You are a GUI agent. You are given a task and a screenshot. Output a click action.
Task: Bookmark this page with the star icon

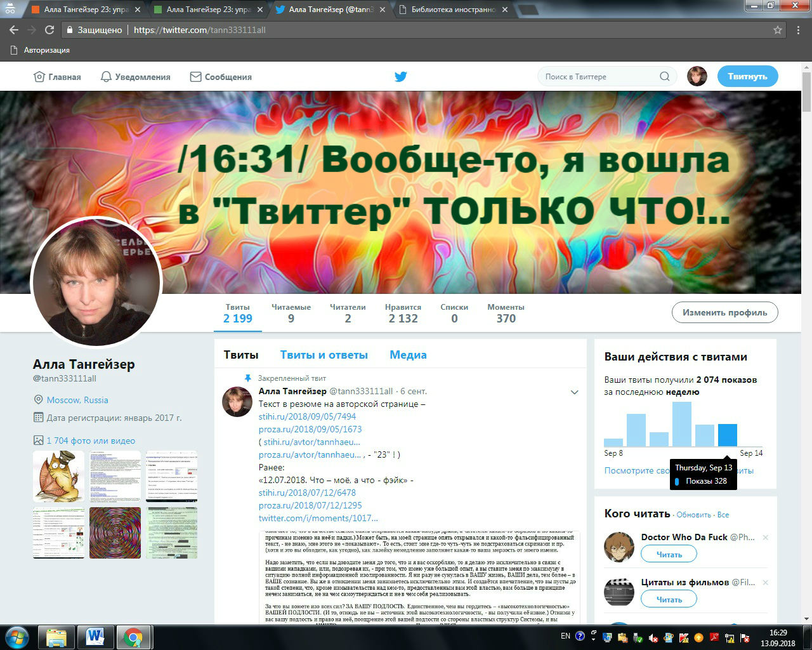778,30
